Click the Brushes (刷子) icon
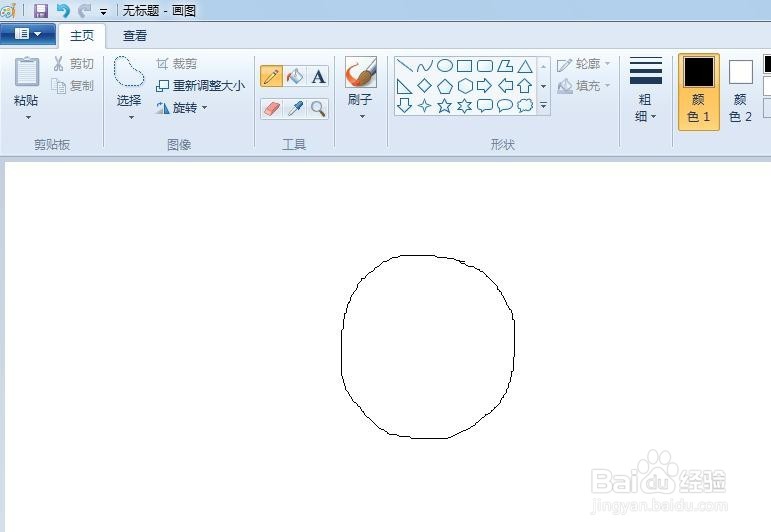The width and height of the screenshot is (771, 532). pos(360,72)
